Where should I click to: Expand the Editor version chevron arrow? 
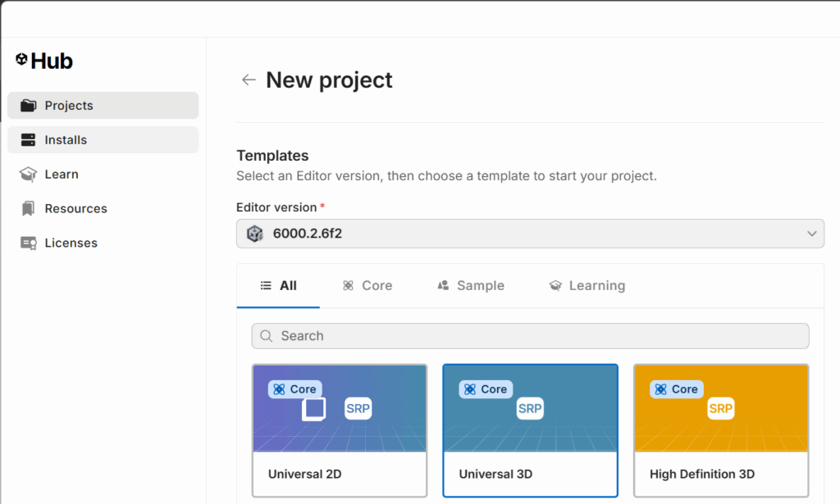click(x=811, y=234)
